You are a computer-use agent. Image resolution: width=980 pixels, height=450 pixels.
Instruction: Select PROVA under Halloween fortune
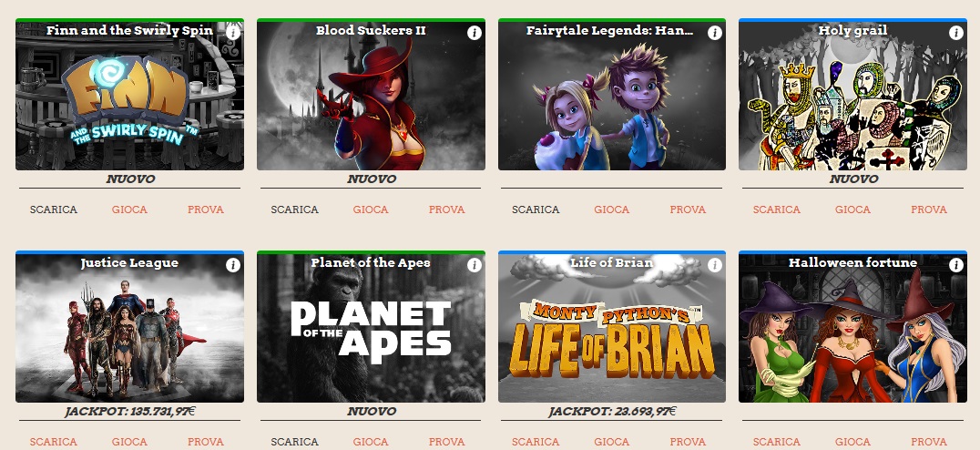coord(929,442)
